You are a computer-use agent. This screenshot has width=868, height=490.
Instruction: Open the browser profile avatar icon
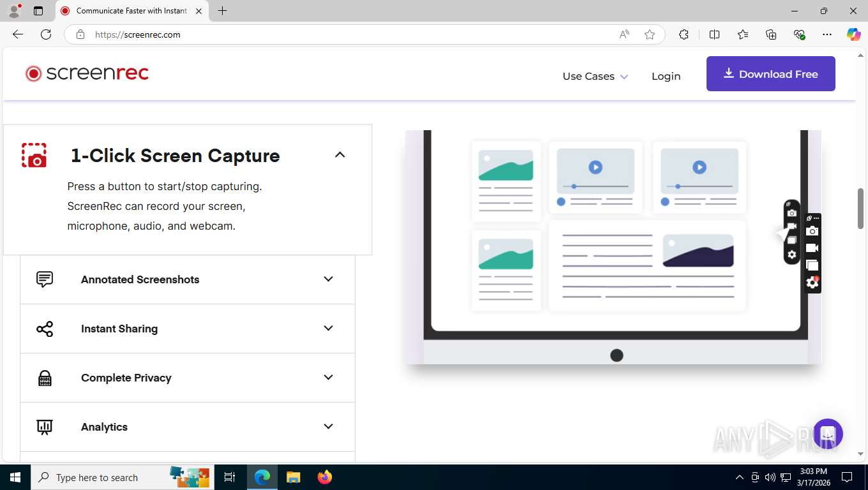pos(14,11)
